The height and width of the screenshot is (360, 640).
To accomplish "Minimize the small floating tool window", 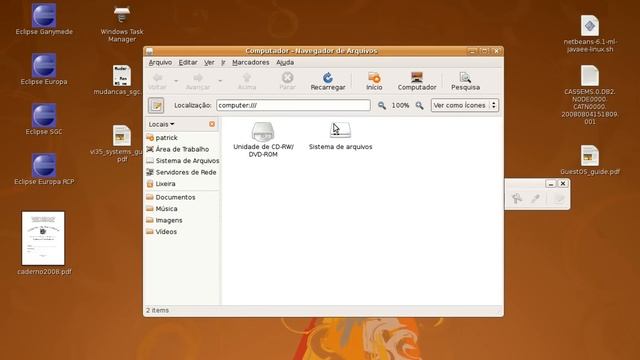I will tap(551, 184).
